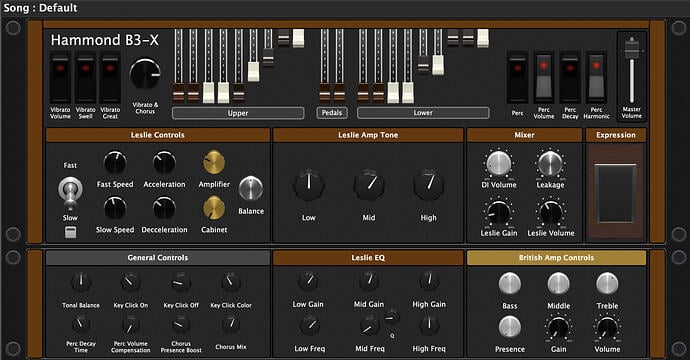
Task: Click the first Upper drawbar handle
Action: point(178,93)
